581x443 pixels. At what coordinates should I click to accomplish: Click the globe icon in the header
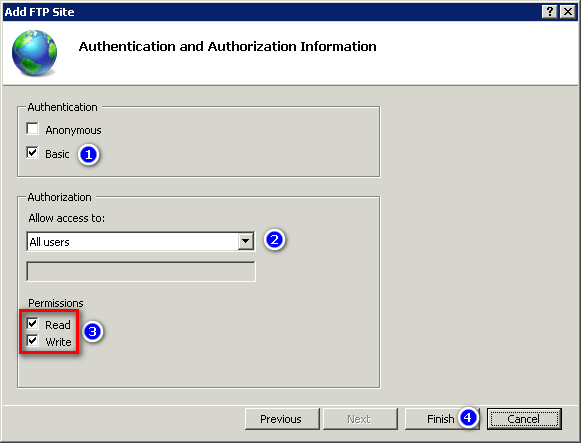click(34, 53)
